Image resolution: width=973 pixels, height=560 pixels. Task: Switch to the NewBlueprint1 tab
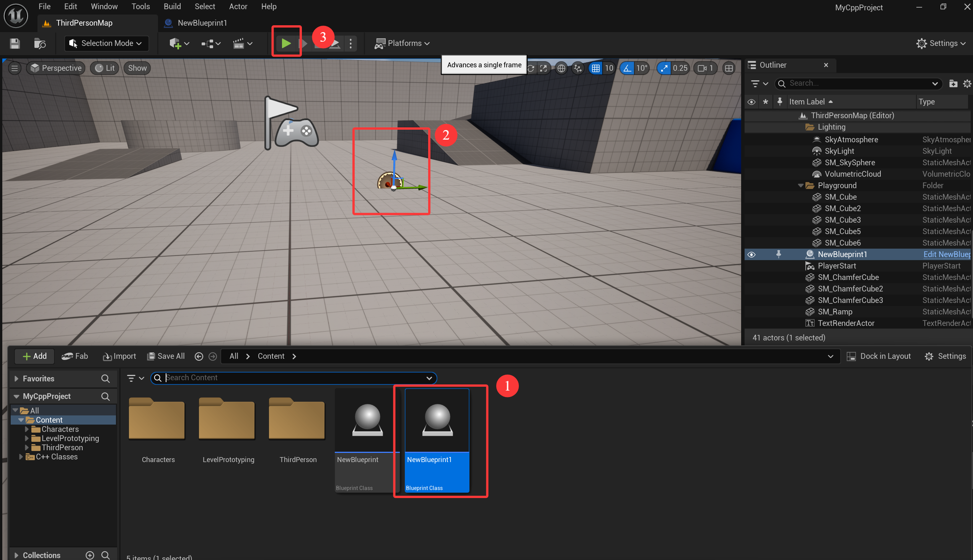(x=202, y=23)
